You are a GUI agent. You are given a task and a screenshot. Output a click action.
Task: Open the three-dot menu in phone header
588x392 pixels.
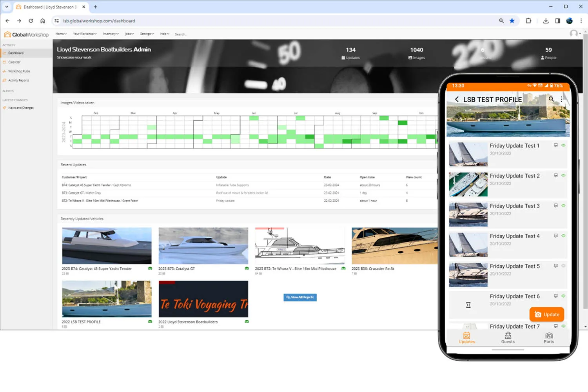click(x=561, y=99)
